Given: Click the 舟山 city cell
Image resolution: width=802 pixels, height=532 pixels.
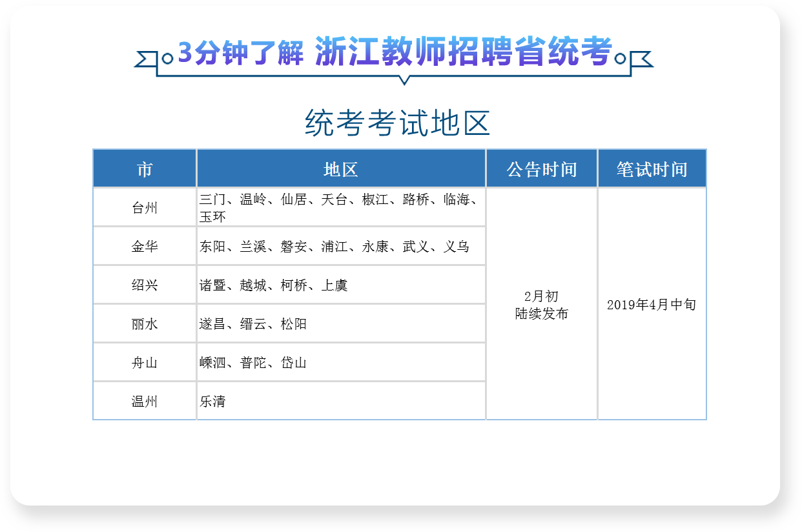Looking at the screenshot, I should pos(145,363).
